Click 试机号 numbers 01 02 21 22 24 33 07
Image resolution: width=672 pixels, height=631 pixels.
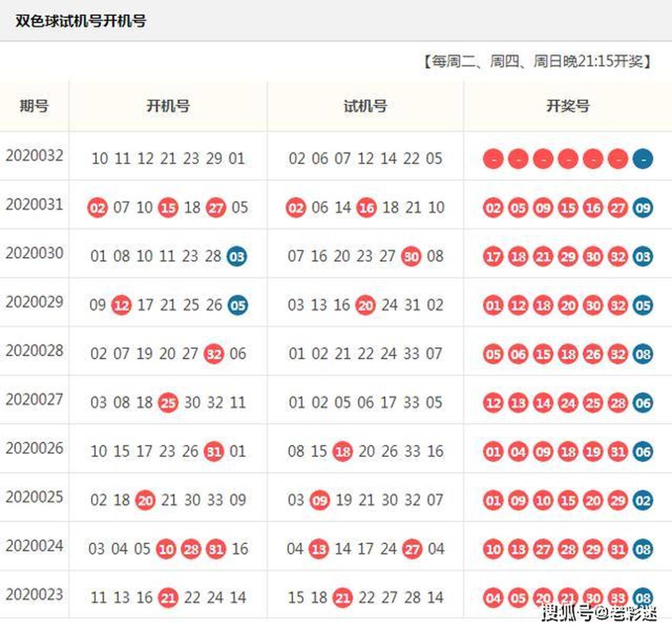pyautogui.click(x=365, y=354)
